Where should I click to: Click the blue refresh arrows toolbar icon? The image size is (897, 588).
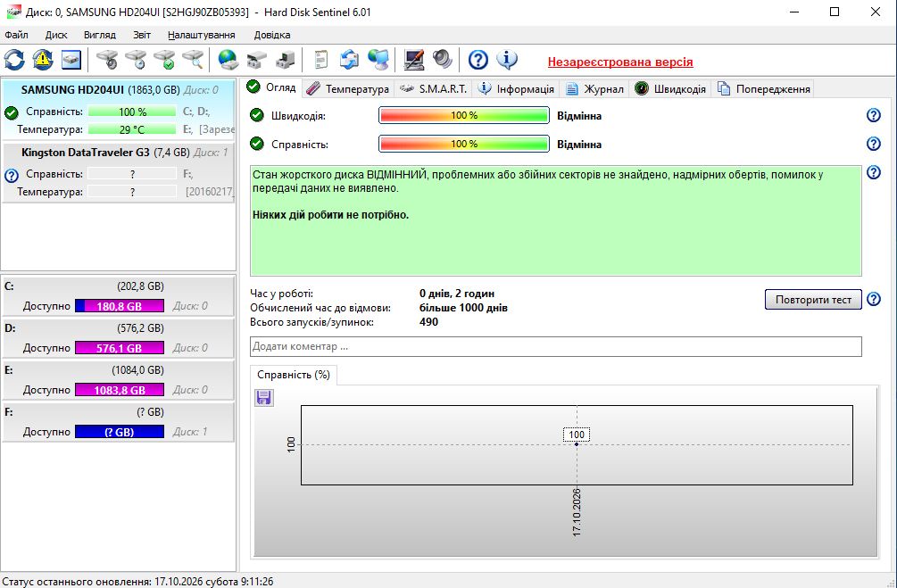pyautogui.click(x=14, y=60)
